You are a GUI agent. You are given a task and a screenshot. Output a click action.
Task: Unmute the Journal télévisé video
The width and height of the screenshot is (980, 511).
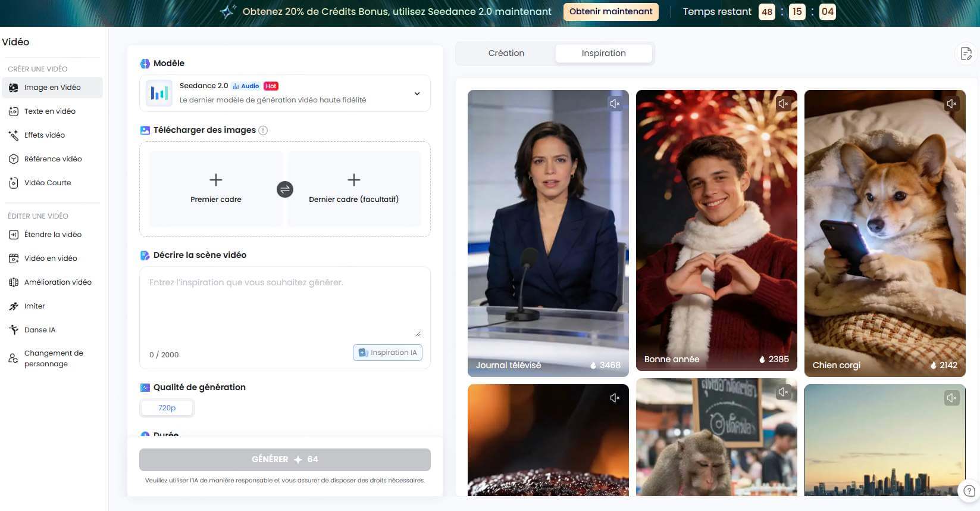(615, 104)
